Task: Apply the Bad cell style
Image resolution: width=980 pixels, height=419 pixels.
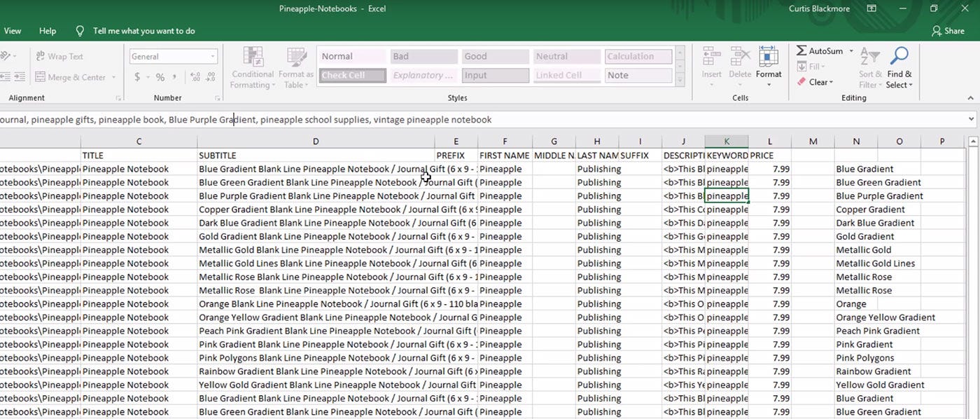Action: (423, 57)
